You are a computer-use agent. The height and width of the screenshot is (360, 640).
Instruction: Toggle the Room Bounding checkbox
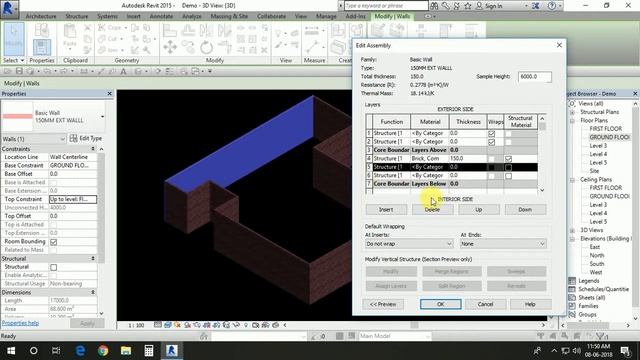pos(53,242)
